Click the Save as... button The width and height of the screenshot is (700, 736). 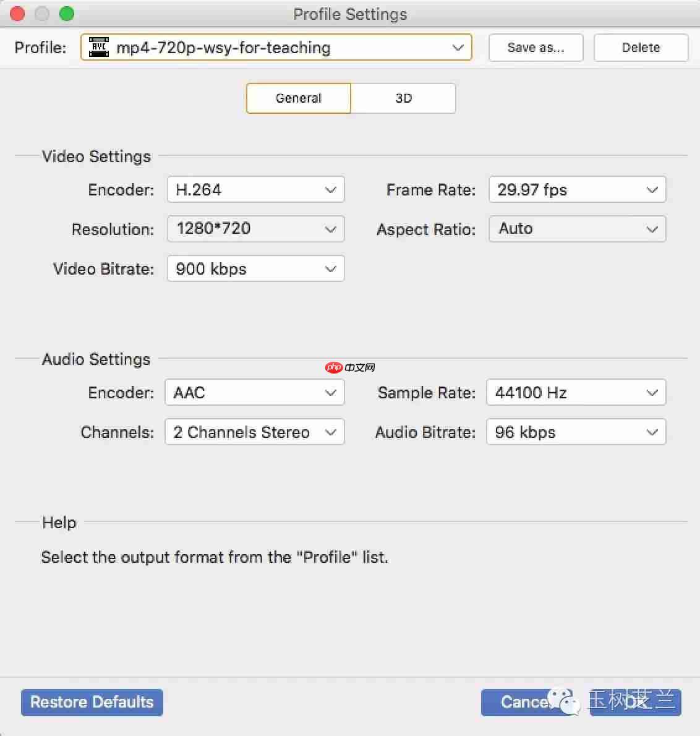pyautogui.click(x=536, y=48)
